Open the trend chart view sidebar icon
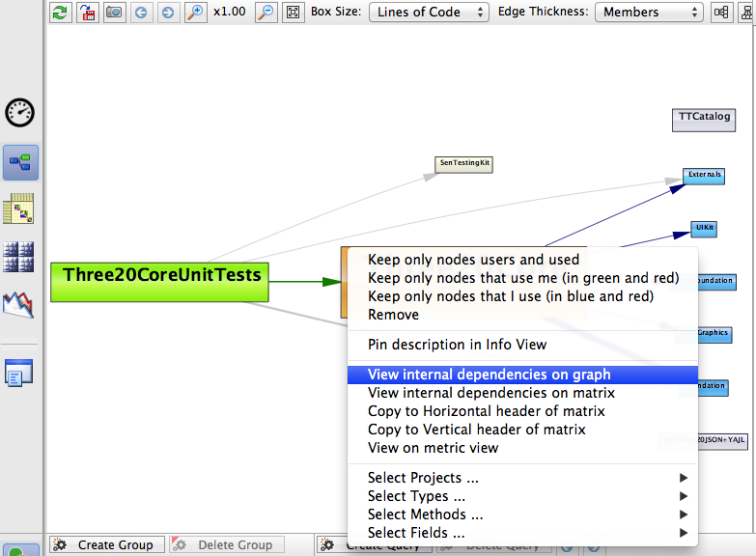 click(x=18, y=305)
